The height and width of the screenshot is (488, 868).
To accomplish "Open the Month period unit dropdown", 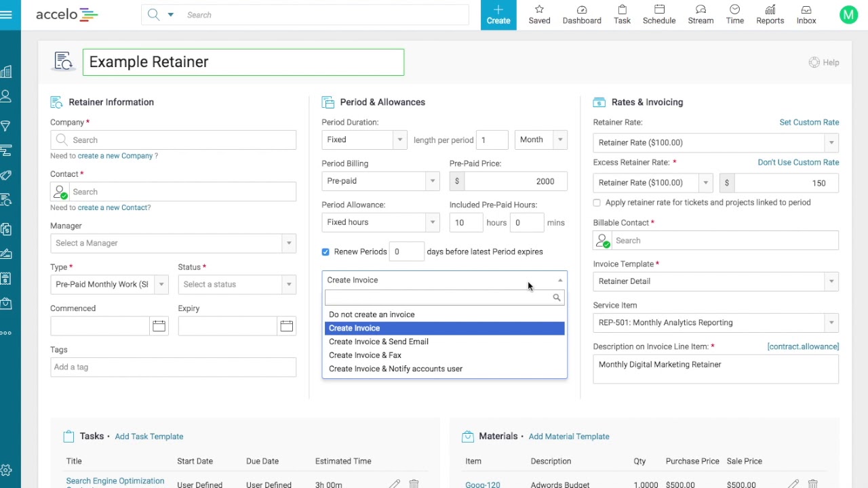I will coord(540,140).
